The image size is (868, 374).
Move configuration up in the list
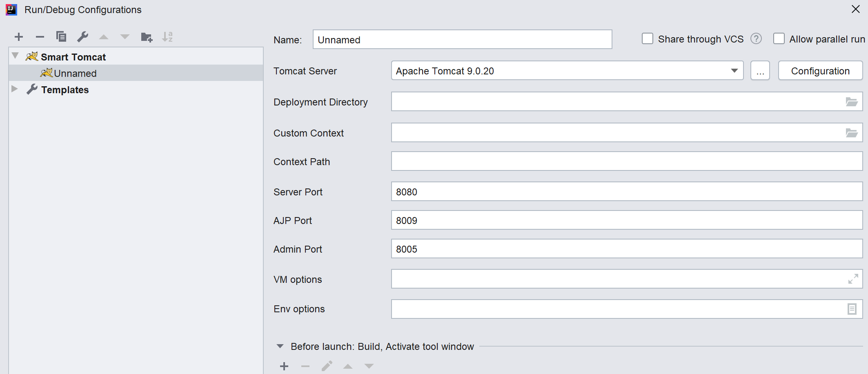click(x=104, y=37)
